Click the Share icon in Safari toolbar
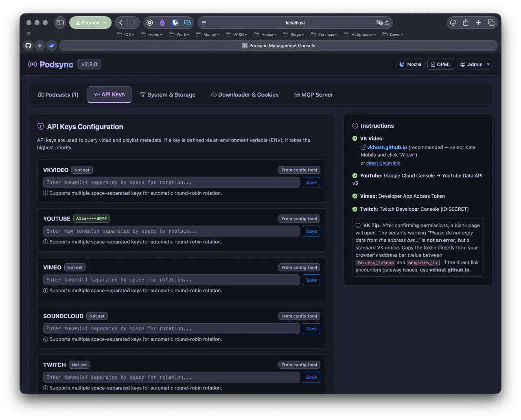Screen dimensions: 521x420 coord(466,23)
